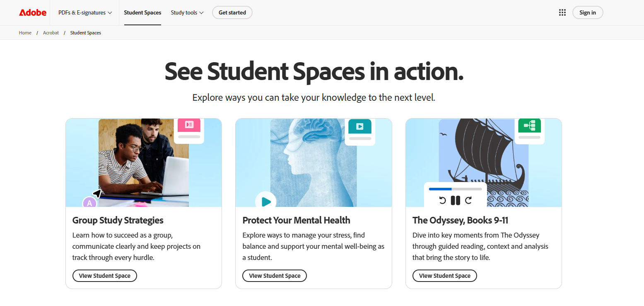The width and height of the screenshot is (644, 306).
Task: Click the Protect Your Mental Health heading
Action: [x=297, y=220]
